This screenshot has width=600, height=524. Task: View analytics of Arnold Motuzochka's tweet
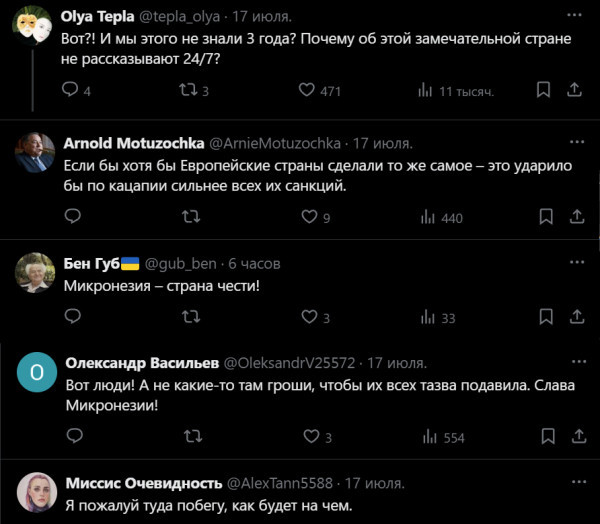(427, 216)
